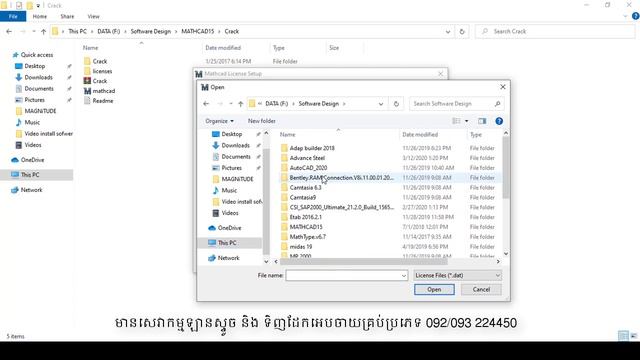The width and height of the screenshot is (640, 360).
Task: Click New folder in Open dialog
Action: 262,121
